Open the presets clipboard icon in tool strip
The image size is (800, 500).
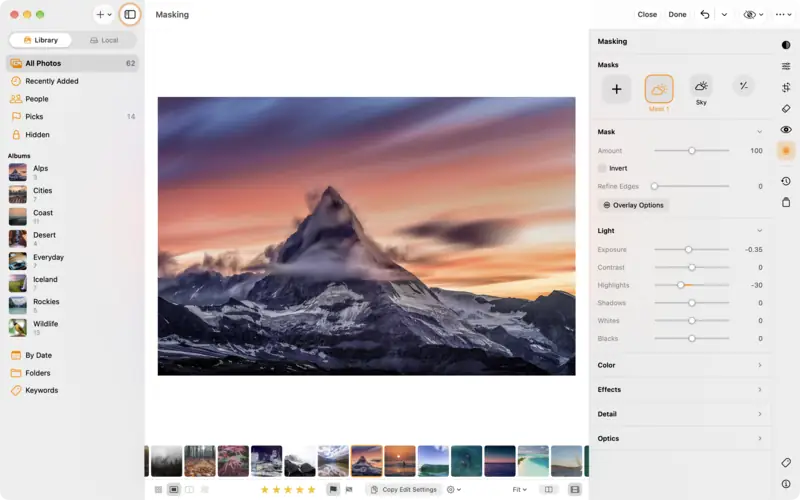coord(786,203)
